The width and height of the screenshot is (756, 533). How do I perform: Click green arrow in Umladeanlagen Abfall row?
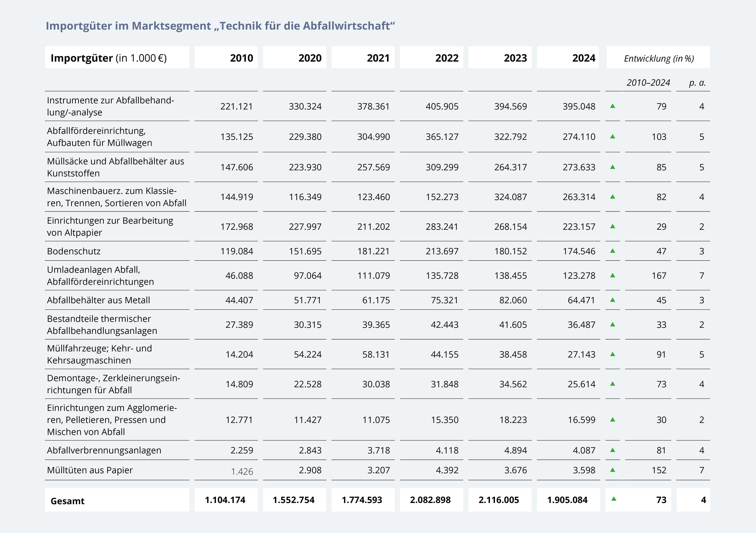tap(612, 275)
